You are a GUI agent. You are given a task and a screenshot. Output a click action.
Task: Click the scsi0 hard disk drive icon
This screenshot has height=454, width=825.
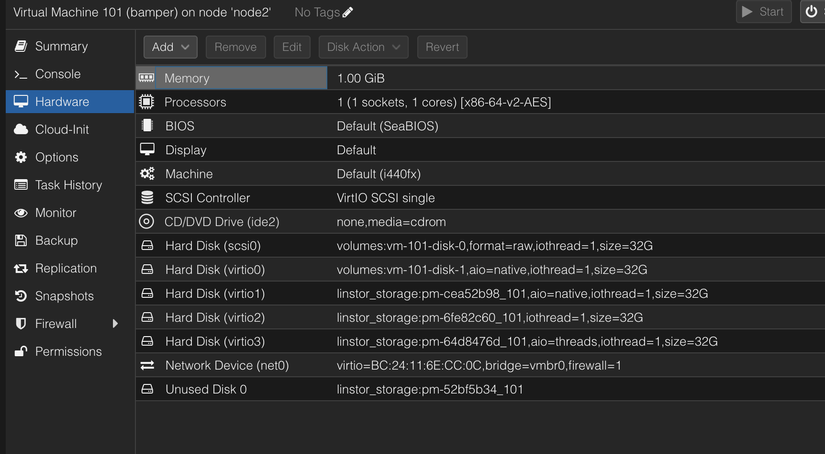[x=147, y=246]
